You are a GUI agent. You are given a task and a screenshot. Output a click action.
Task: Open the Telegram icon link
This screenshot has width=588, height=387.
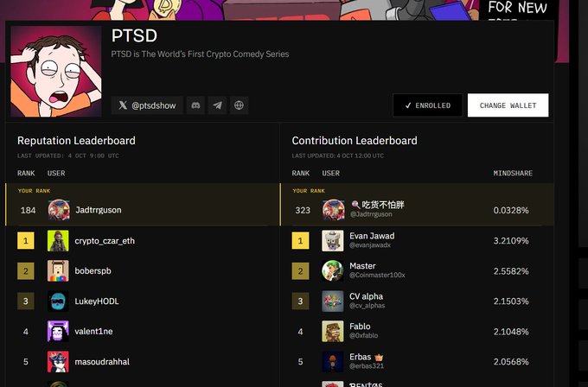[x=217, y=105]
